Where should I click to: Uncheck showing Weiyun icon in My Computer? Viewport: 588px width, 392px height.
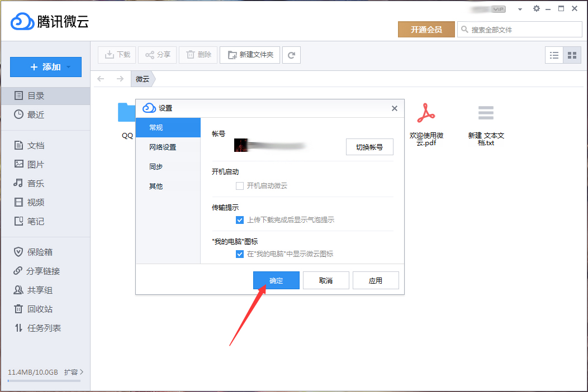tap(240, 254)
